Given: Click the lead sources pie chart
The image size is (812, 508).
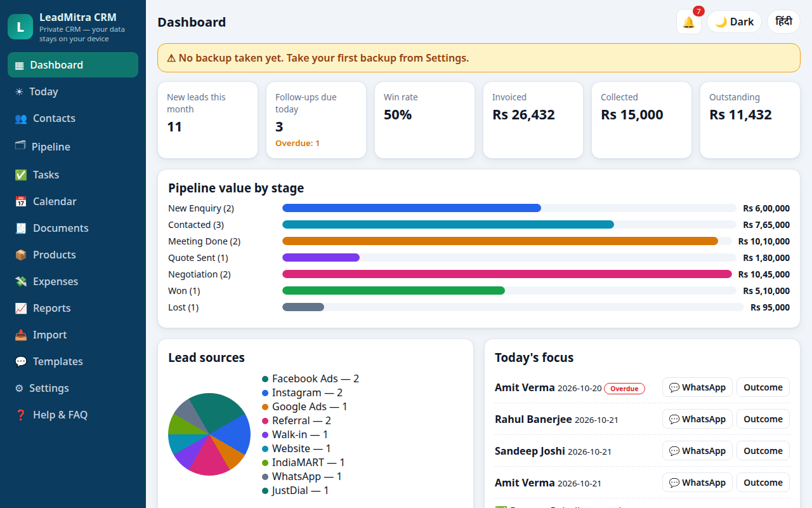Looking at the screenshot, I should (x=209, y=434).
